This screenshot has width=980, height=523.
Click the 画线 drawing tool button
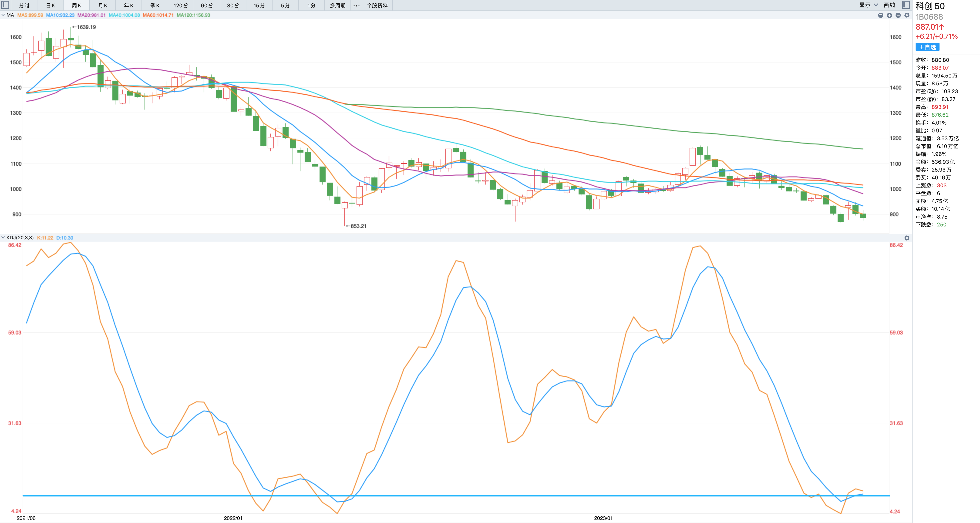[x=889, y=5]
